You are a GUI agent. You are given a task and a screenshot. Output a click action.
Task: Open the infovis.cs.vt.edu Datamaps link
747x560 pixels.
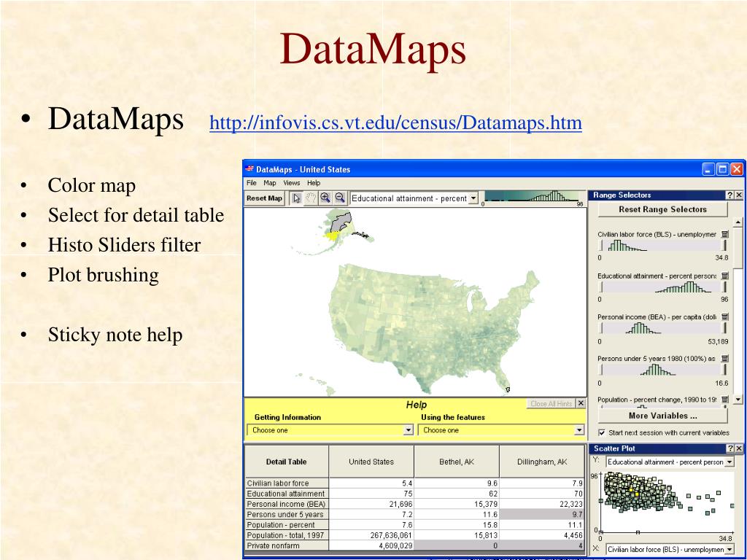395,122
